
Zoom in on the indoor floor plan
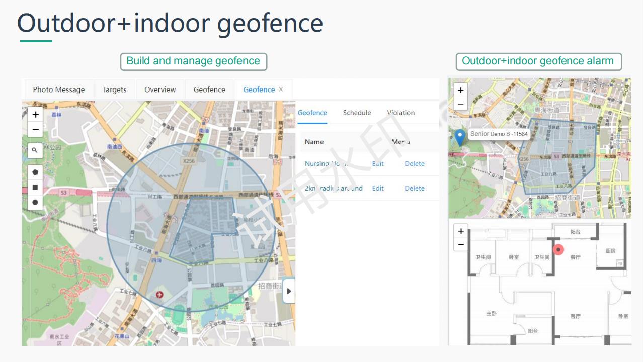click(x=461, y=231)
